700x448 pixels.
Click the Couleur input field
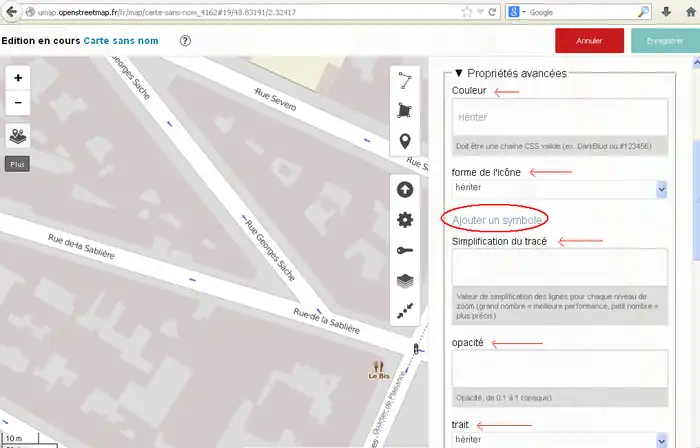click(559, 117)
